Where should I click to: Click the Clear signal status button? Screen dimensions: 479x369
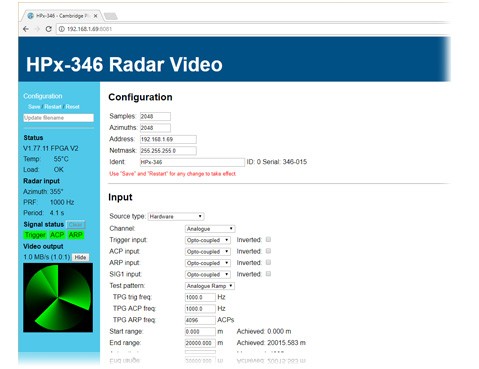76,224
